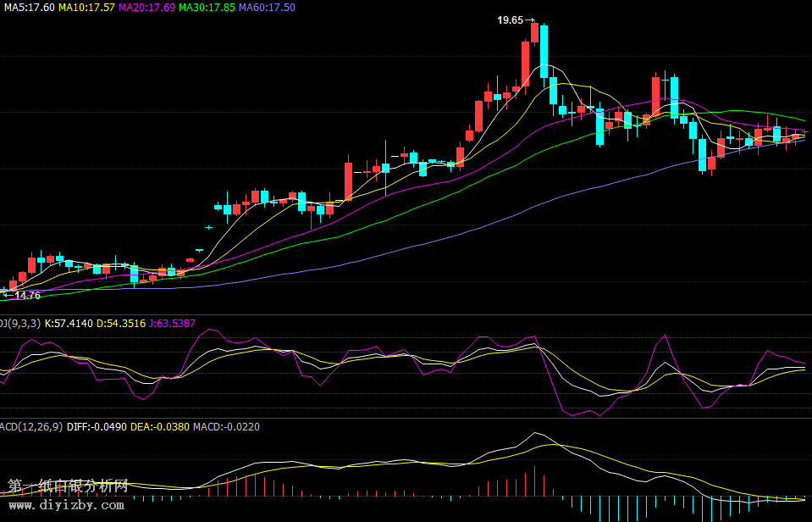812x522 pixels.
Task: Click the 19.65 high price marker
Action: 510,19
